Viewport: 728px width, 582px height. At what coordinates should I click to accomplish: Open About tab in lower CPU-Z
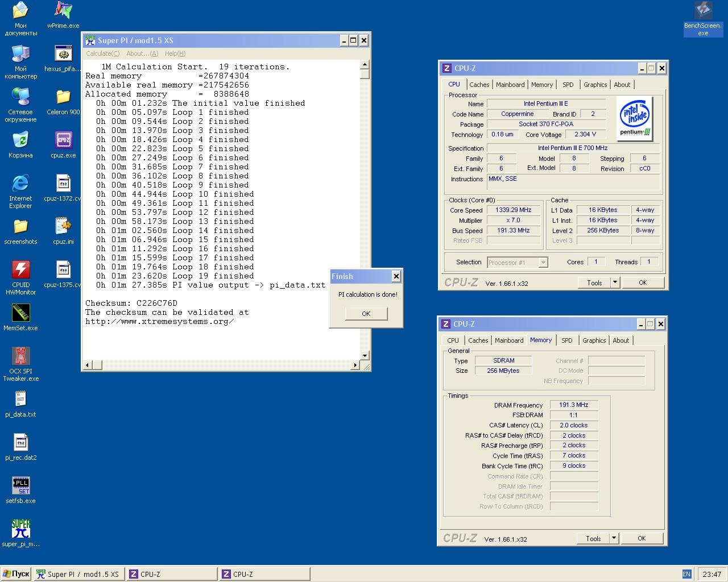pos(621,340)
